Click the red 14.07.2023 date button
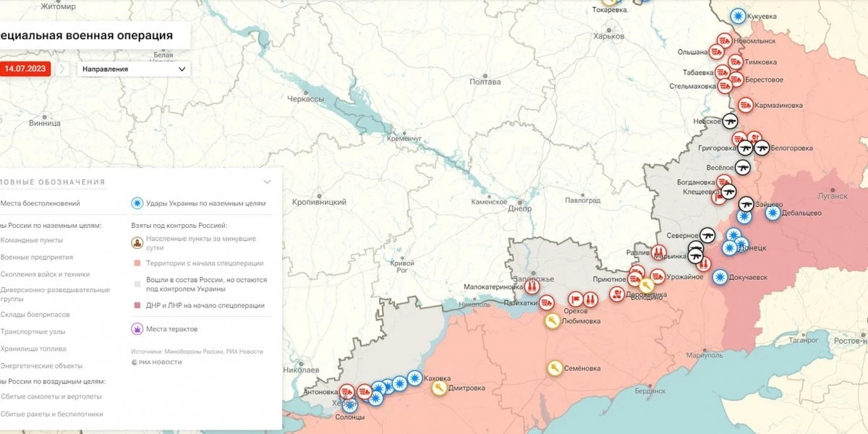Viewport: 868px width, 434px height. click(x=25, y=69)
